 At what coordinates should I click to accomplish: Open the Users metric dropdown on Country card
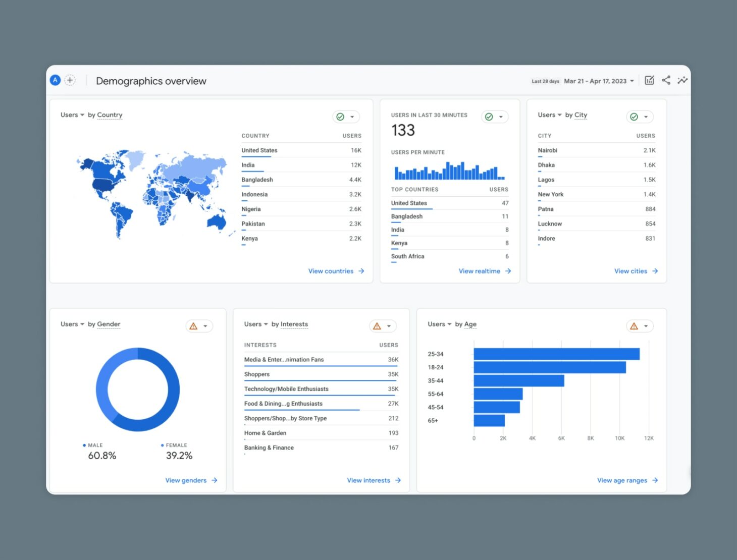point(71,115)
